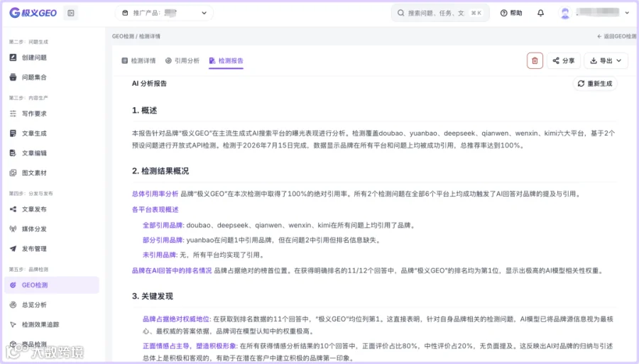Click the 各平台表现概述 heading text
Screen dimensions: 639x364
tap(155, 210)
